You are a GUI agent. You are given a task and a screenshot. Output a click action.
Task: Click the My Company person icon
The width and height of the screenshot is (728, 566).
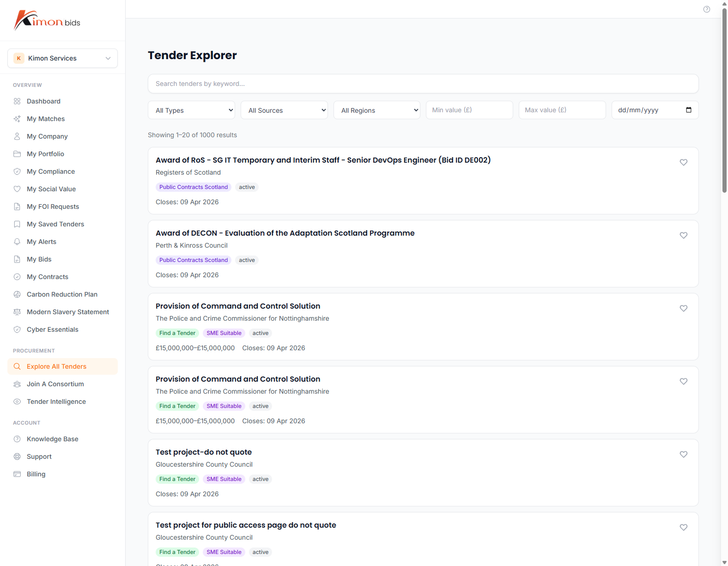(x=17, y=136)
